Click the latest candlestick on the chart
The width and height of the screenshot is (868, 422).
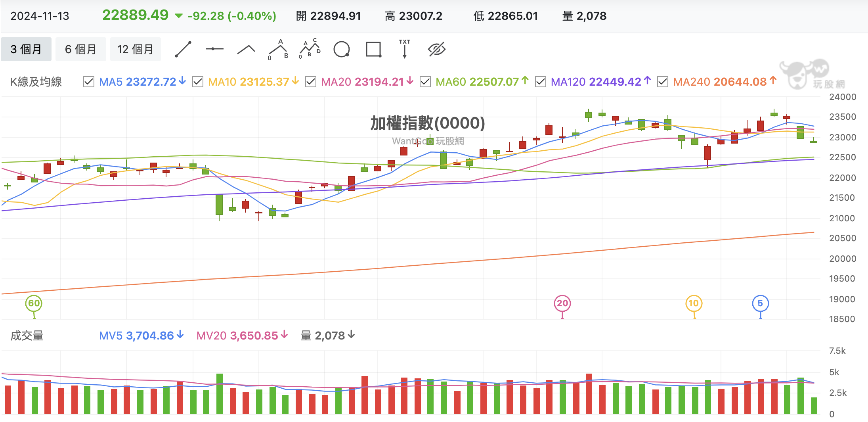point(814,141)
